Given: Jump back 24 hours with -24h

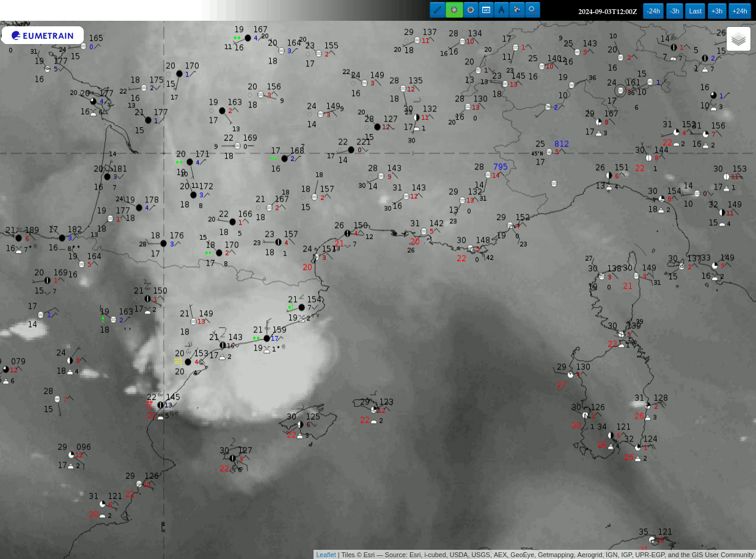Looking at the screenshot, I should pos(653,11).
